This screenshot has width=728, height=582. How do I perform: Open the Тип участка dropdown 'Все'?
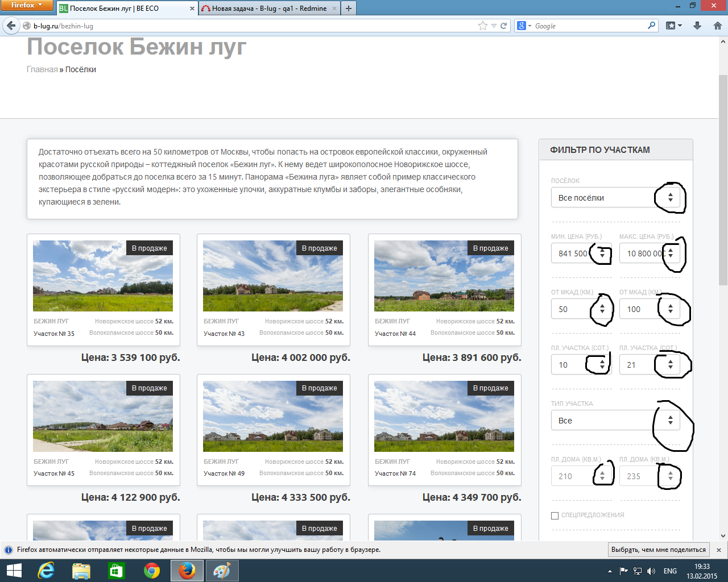tap(615, 421)
